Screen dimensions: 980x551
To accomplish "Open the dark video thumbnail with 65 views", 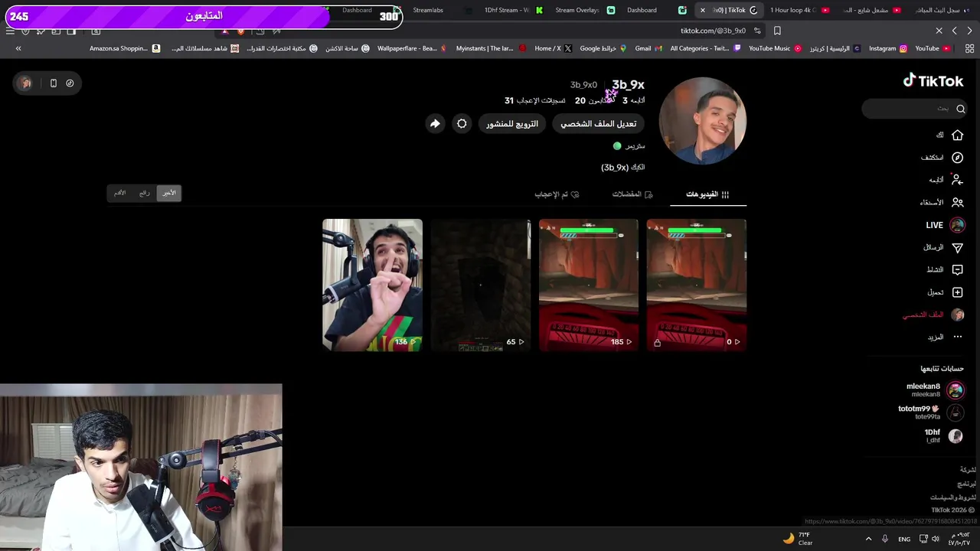I will (480, 285).
